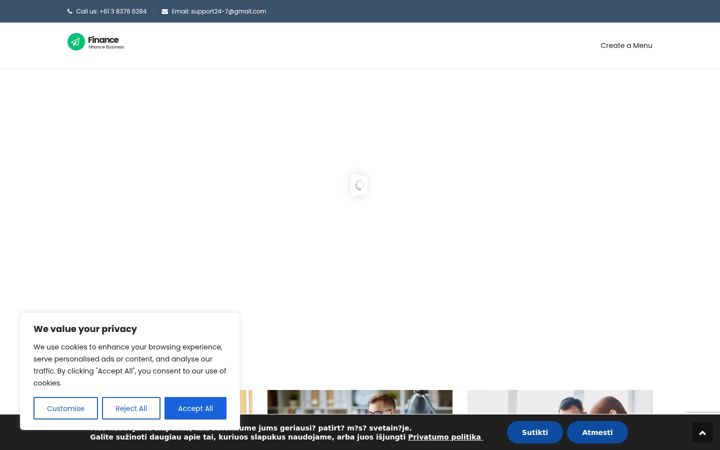Open the Privatumo politika link
This screenshot has height=450, width=720.
point(445,437)
